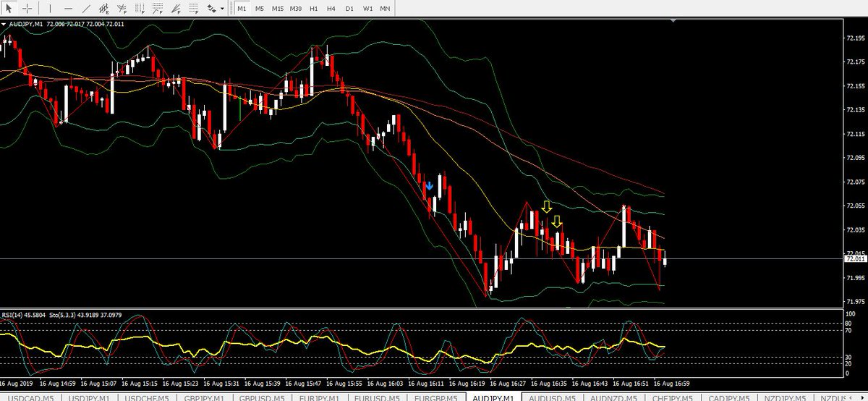Open the USDCHF,M5 chart tab
The width and height of the screenshot is (868, 401).
point(148,396)
